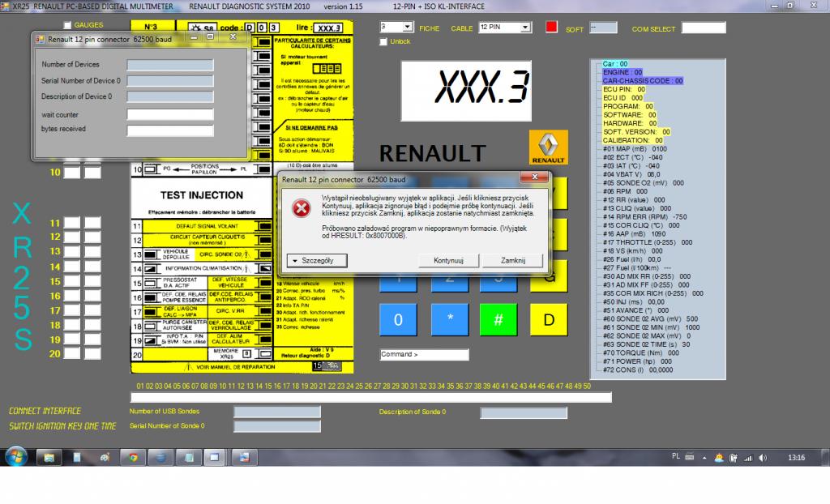Click the Kontynuuj button in error dialog

[448, 260]
